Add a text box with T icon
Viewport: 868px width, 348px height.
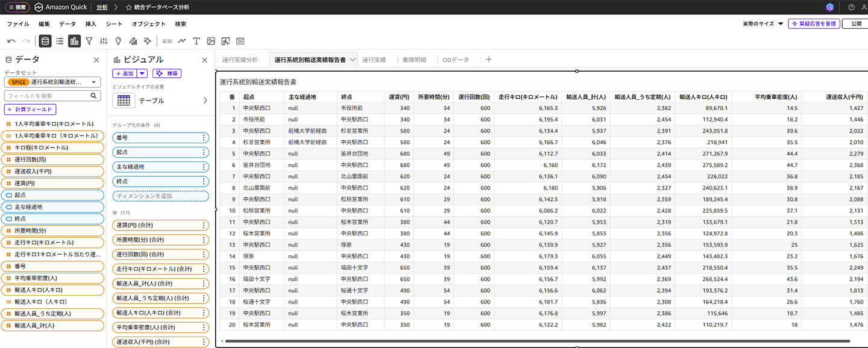(197, 41)
